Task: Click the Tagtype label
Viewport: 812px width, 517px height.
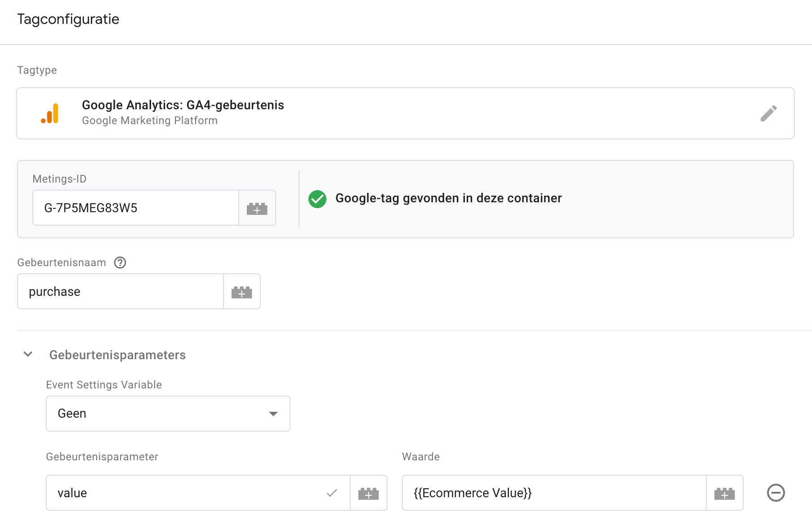Action: coord(37,70)
